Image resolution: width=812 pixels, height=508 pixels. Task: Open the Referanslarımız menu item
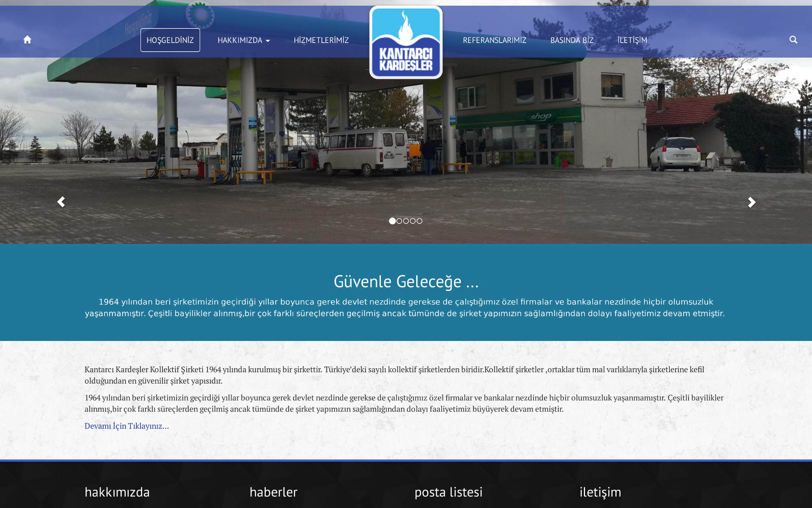(495, 40)
